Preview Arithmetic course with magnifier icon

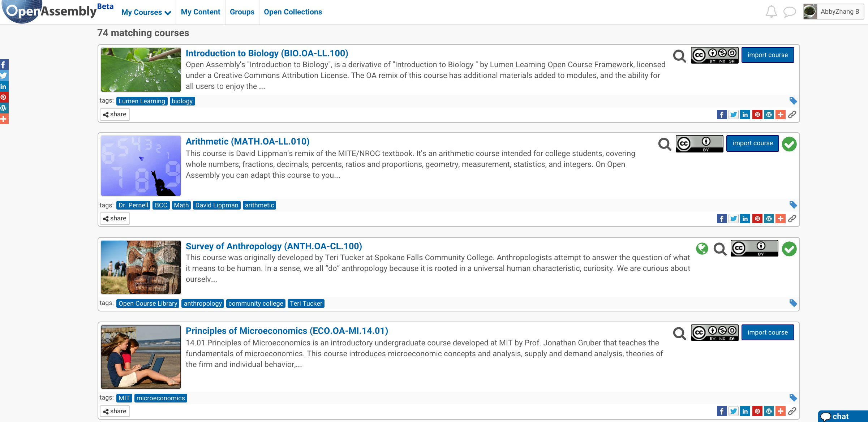pyautogui.click(x=665, y=144)
